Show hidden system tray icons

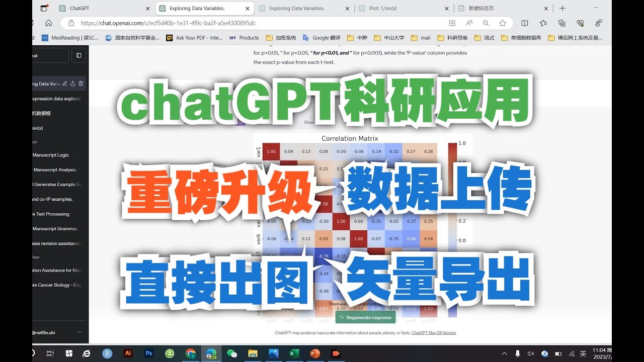tap(504, 353)
